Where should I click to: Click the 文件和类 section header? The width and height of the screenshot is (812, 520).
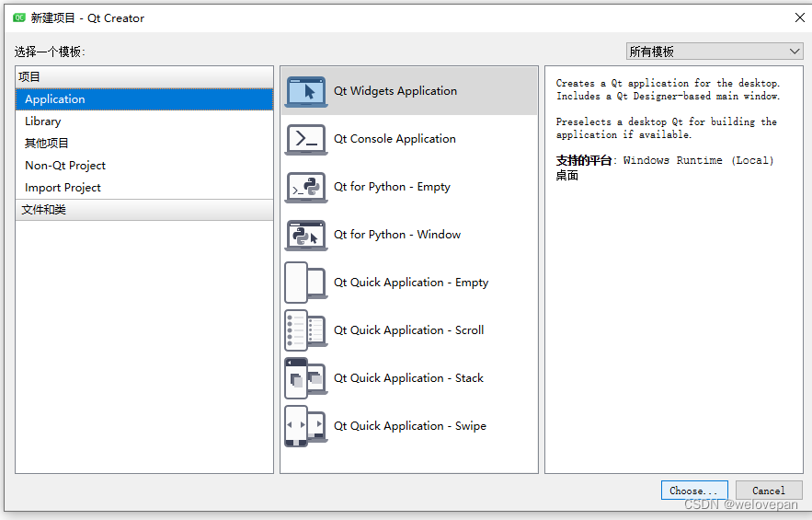(144, 210)
